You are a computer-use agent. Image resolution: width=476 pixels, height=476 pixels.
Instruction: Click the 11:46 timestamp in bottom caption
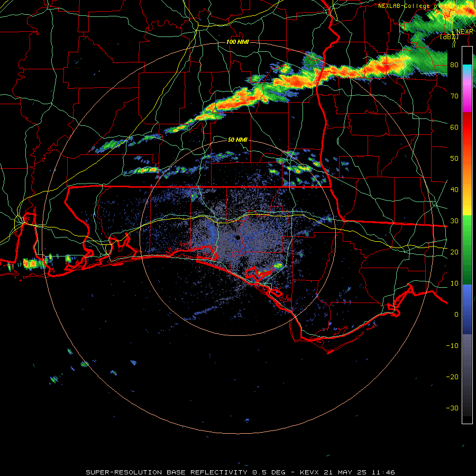[x=385, y=472]
